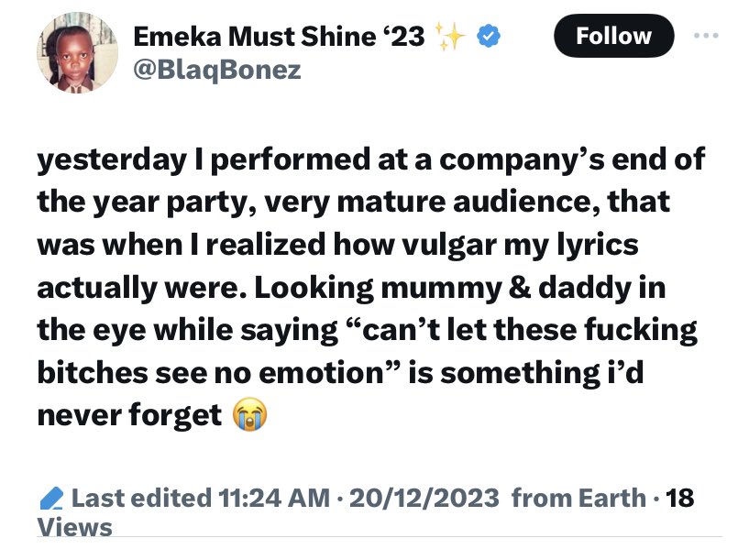Image resolution: width=738 pixels, height=560 pixels.
Task: Click the 20/12/2023 date
Action: (x=424, y=499)
